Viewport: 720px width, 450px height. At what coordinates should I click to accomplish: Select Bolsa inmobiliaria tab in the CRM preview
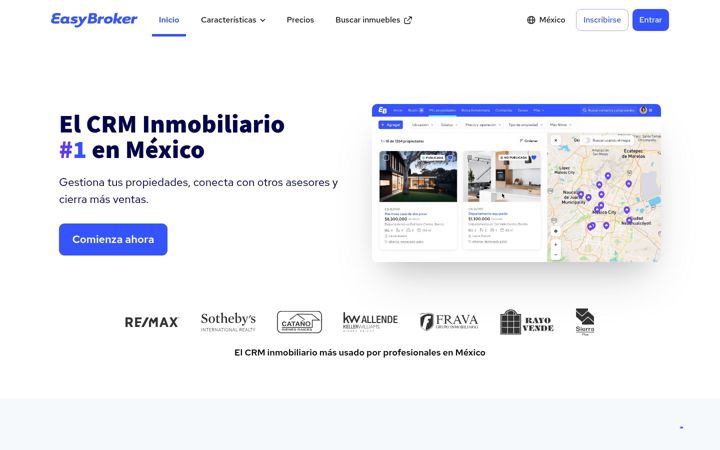[x=475, y=110]
